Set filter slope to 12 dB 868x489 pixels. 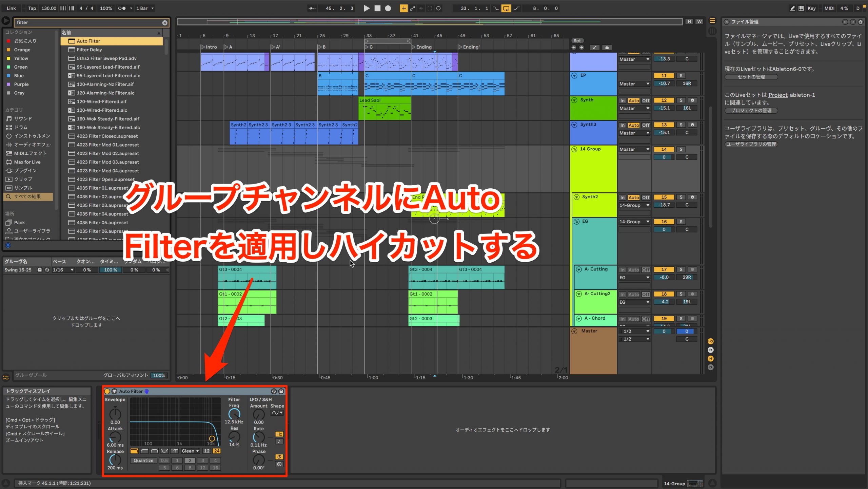tap(206, 451)
